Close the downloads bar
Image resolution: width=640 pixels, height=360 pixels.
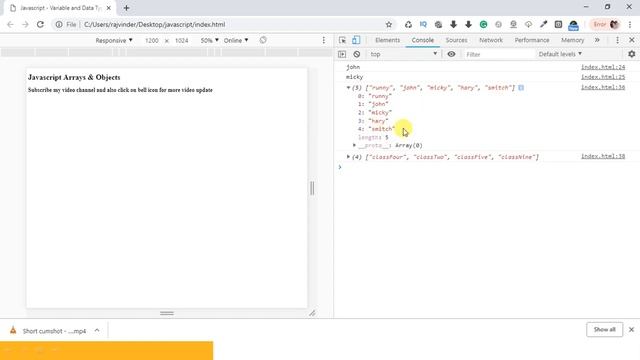tap(631, 329)
